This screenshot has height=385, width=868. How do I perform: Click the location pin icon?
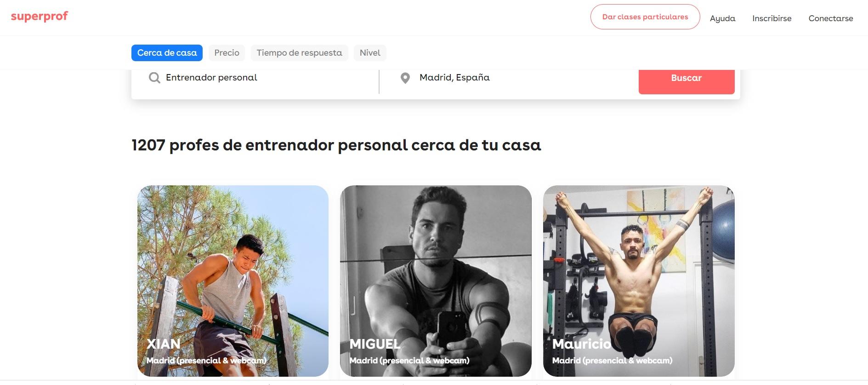pyautogui.click(x=405, y=78)
